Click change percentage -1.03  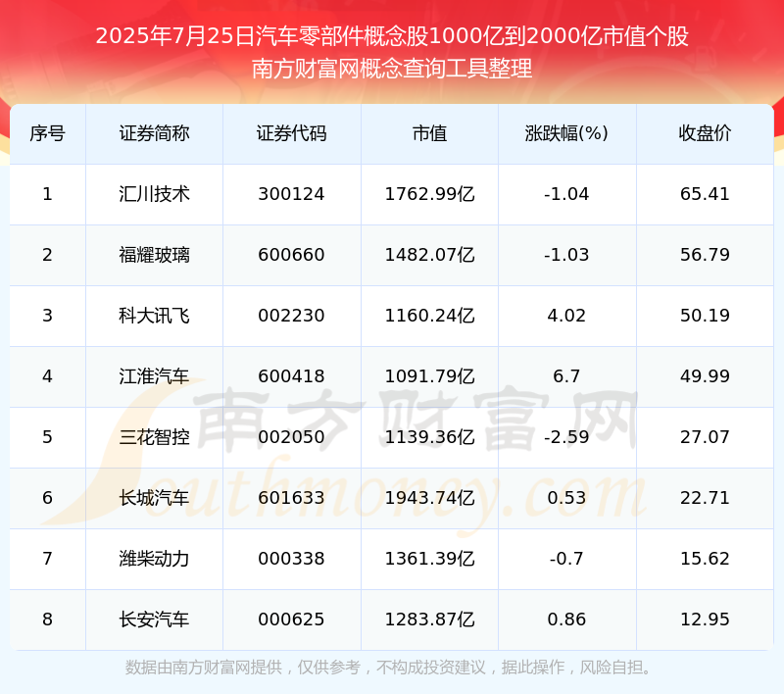566,255
